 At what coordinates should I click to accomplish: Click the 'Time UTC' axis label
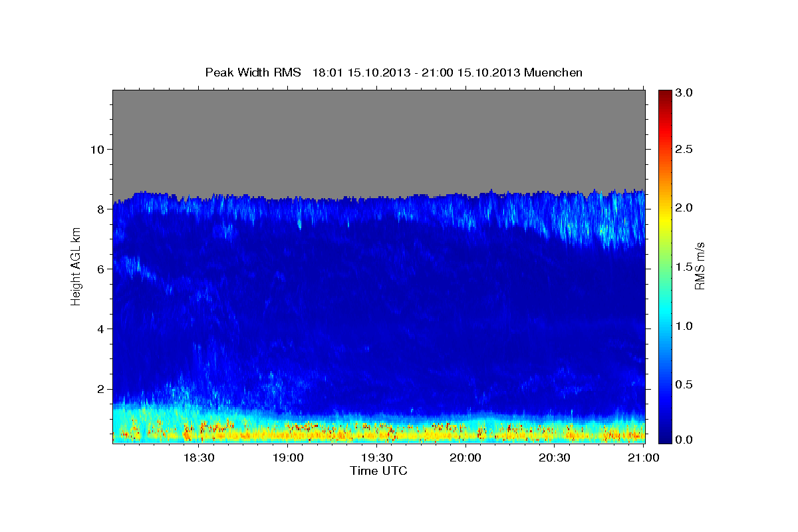[378, 471]
